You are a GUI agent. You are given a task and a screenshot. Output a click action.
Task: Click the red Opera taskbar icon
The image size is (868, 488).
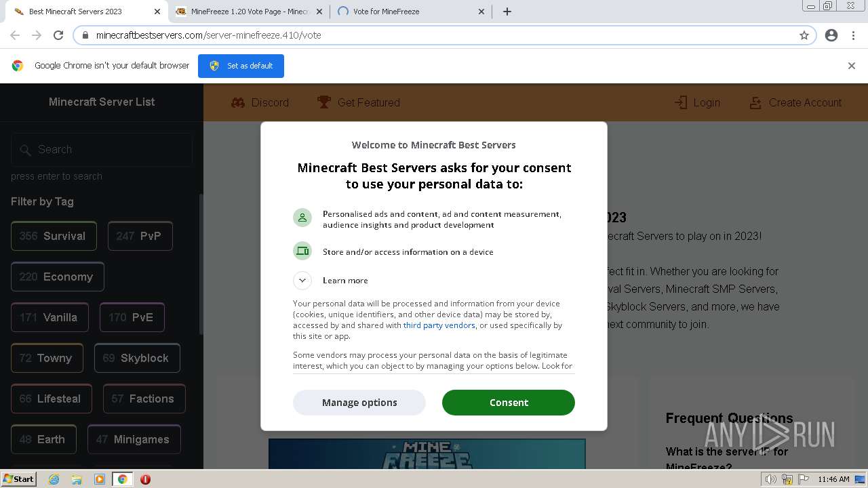[145, 479]
